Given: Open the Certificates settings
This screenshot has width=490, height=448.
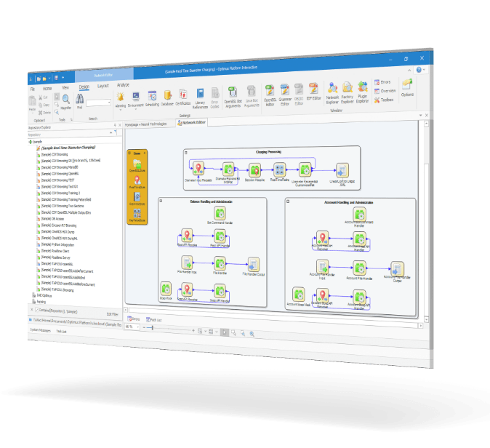Looking at the screenshot, I should 183,96.
